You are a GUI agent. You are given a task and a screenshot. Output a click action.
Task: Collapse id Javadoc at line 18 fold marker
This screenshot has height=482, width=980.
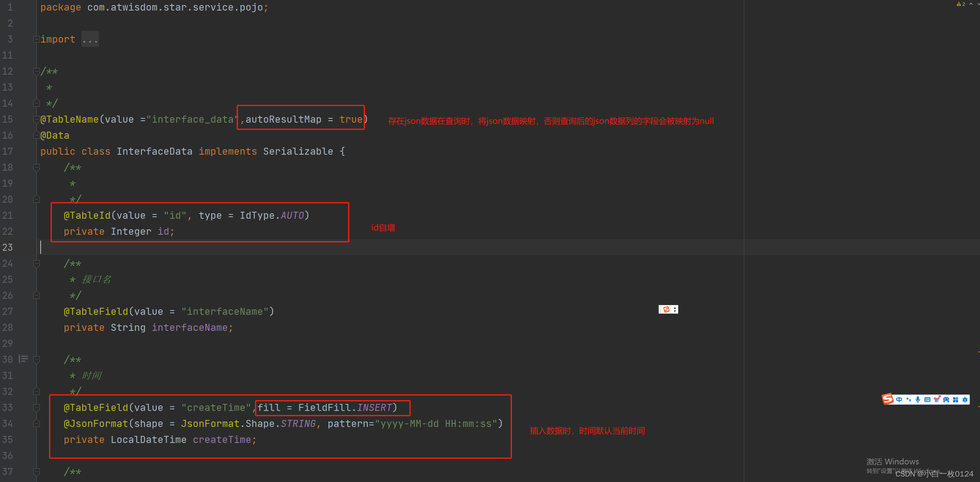click(x=36, y=168)
